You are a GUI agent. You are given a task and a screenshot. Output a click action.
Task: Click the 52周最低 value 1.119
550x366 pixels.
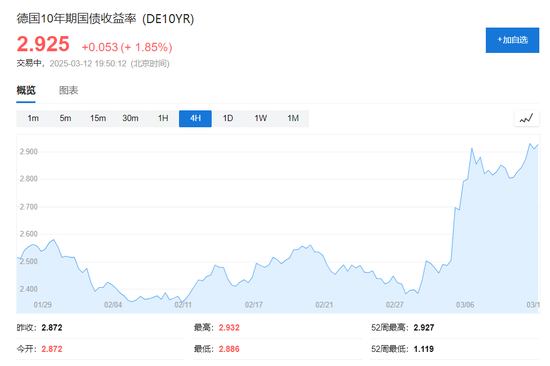tap(424, 349)
